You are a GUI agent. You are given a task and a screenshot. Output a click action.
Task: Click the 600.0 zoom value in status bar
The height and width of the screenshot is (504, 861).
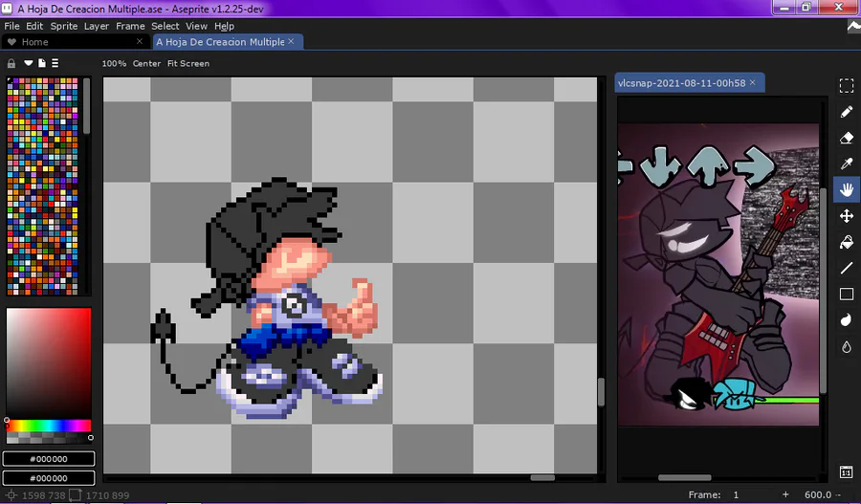(818, 494)
